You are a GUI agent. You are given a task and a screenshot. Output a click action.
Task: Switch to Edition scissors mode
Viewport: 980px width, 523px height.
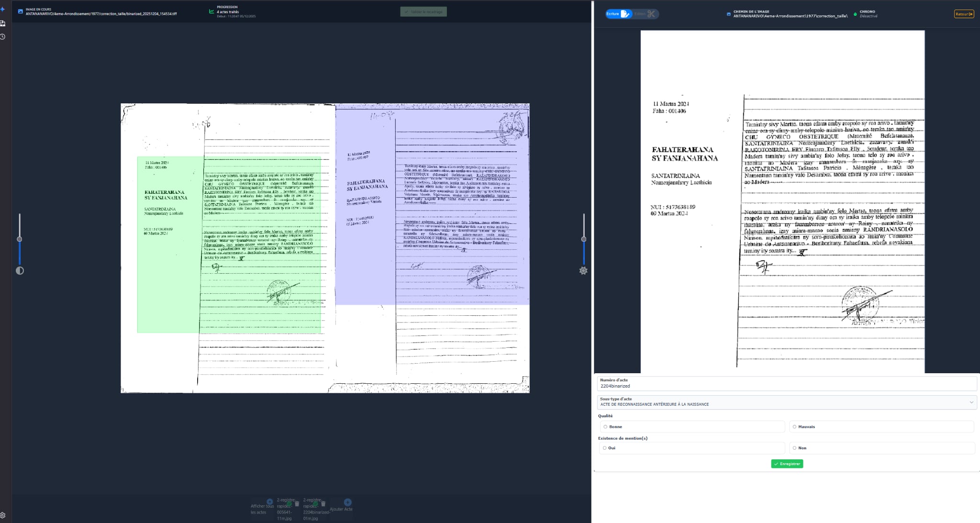click(x=646, y=14)
